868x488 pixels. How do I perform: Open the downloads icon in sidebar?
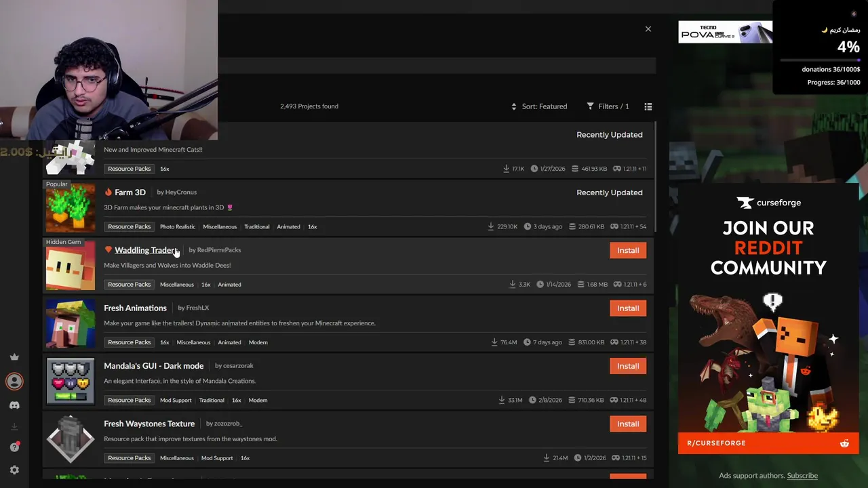coord(14,426)
